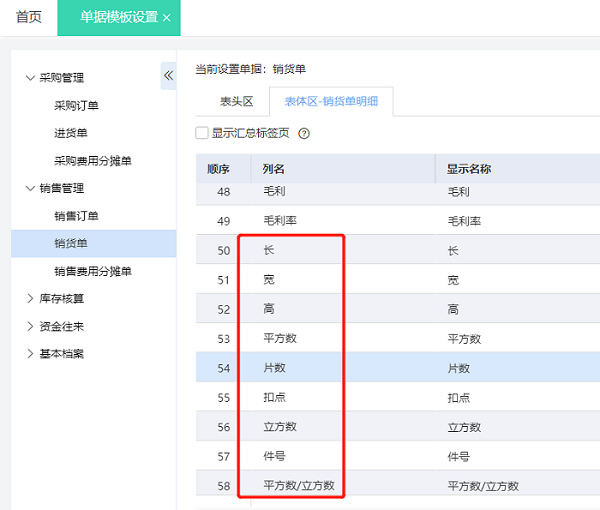Collapse the left sidebar panel

168,76
